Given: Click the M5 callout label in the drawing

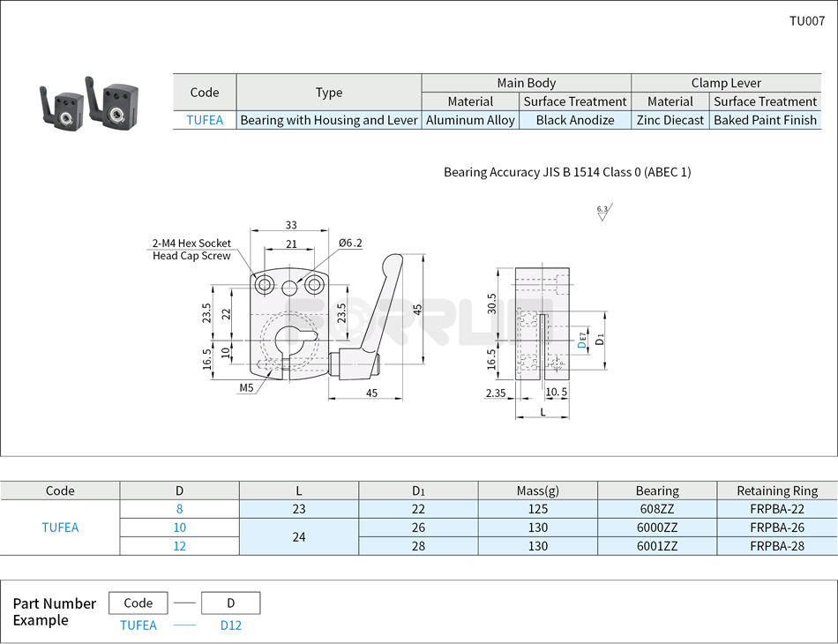Looking at the screenshot, I should coord(248,386).
